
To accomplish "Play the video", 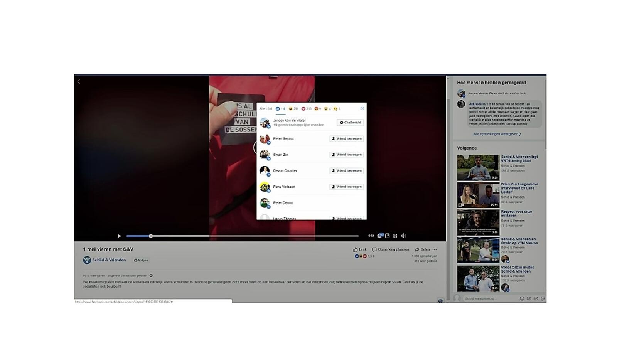I will [x=119, y=236].
